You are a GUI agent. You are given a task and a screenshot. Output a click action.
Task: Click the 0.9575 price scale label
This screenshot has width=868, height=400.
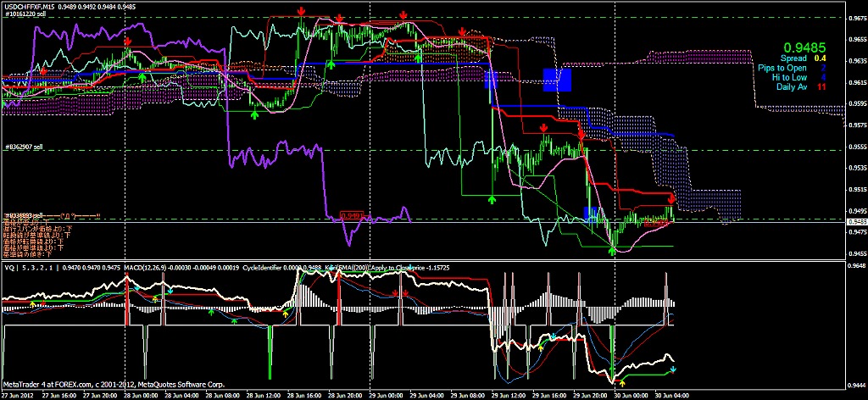[858, 125]
